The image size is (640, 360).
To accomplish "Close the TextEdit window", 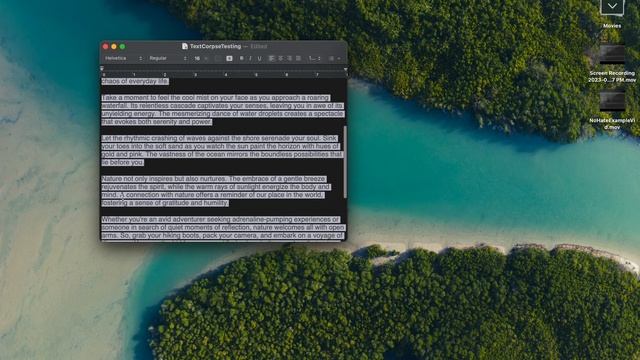I will [105, 47].
